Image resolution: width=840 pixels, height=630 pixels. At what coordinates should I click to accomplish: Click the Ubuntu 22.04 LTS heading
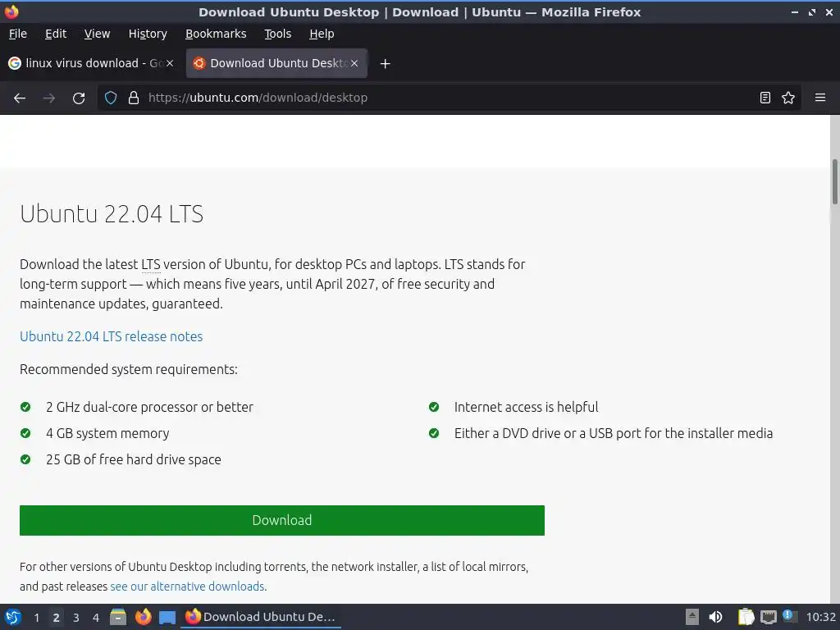[x=112, y=214]
